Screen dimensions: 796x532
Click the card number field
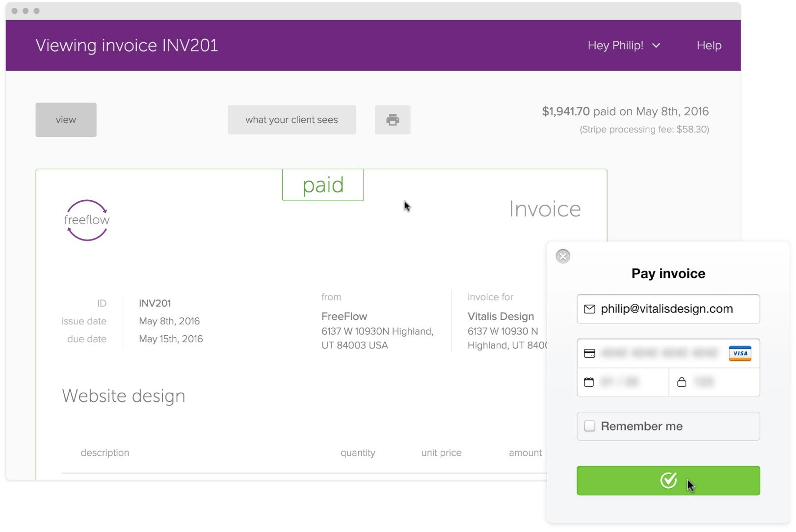668,353
